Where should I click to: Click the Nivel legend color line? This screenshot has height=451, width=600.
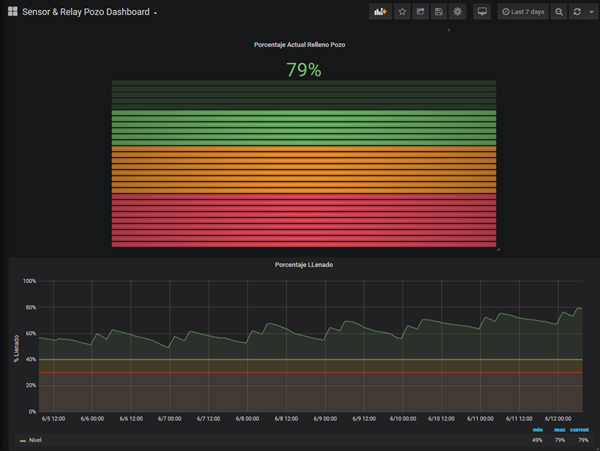click(x=23, y=439)
